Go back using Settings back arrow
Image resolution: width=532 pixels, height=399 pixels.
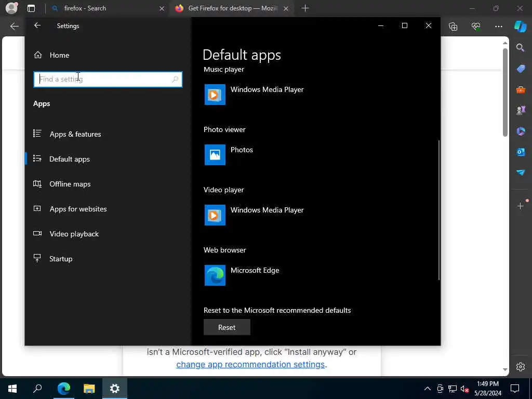tap(37, 25)
